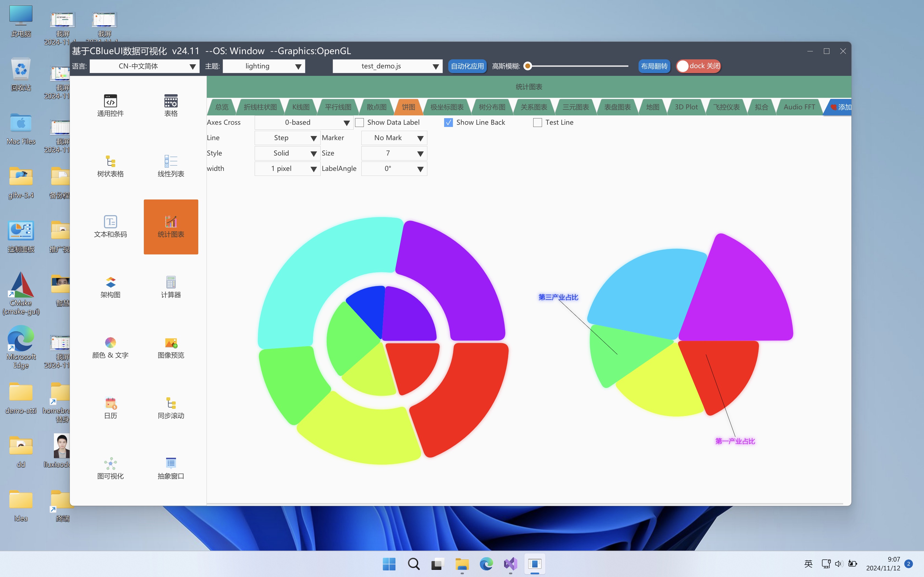Expand the Marker No Mark dropdown
This screenshot has width=924, height=577.
pos(394,138)
